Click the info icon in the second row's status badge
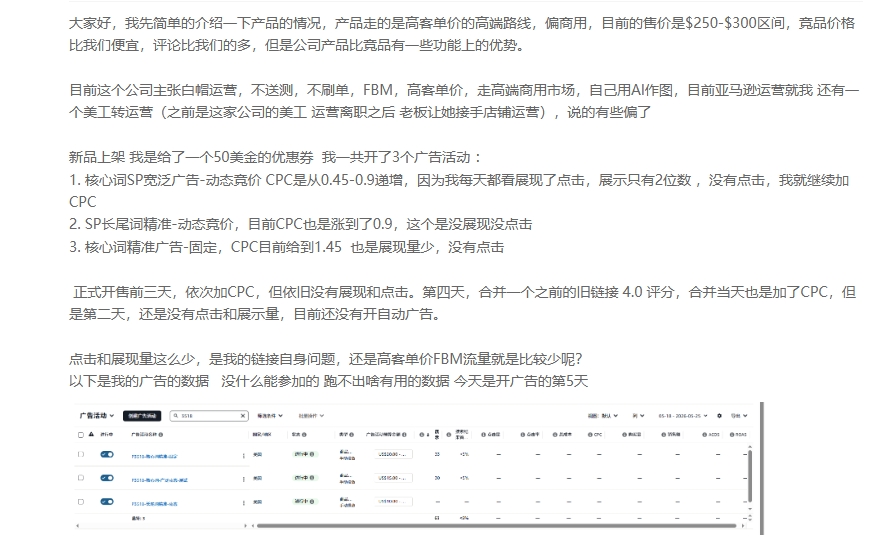 (x=312, y=478)
